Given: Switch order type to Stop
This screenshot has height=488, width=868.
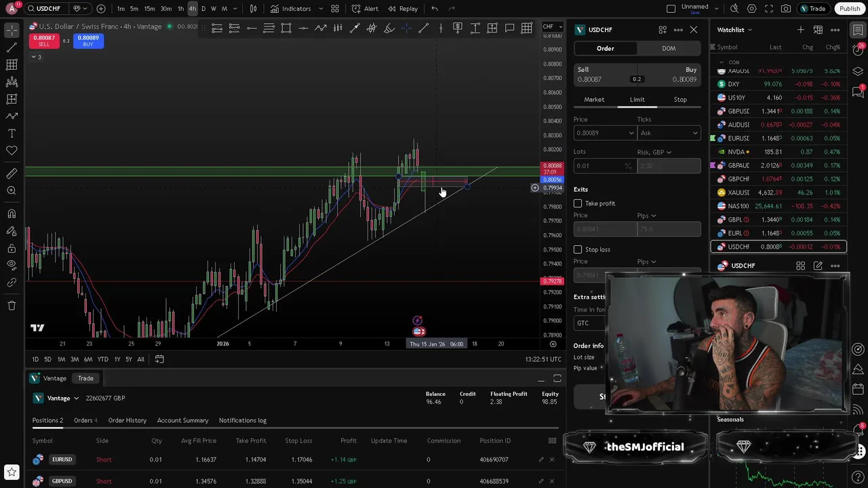Looking at the screenshot, I should coord(680,100).
